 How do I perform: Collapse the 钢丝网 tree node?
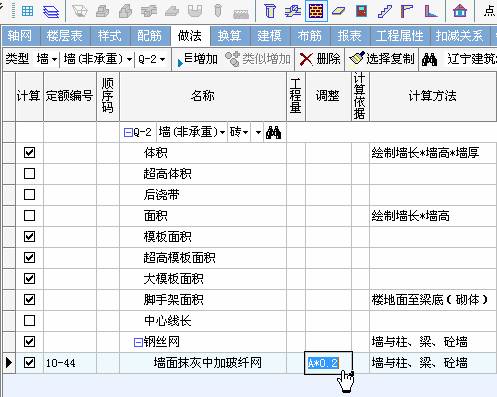click(138, 342)
